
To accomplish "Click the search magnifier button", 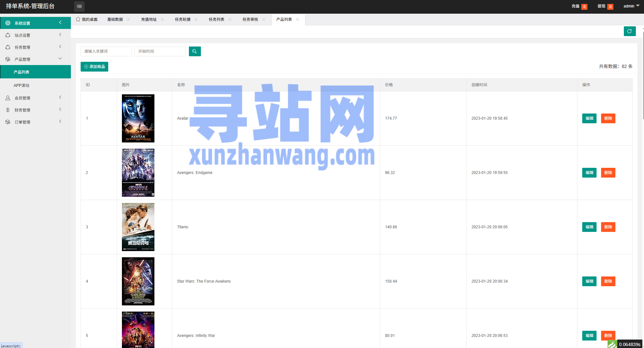I will click(194, 51).
